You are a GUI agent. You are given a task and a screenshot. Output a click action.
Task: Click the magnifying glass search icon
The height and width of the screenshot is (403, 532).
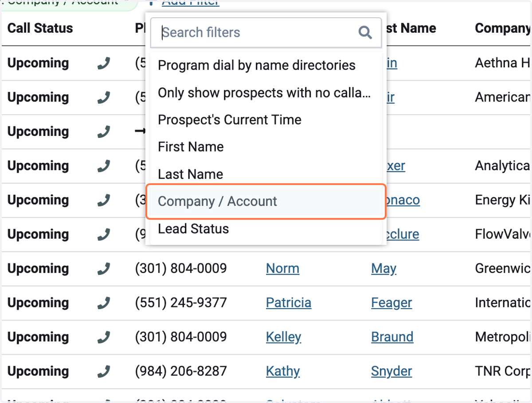pyautogui.click(x=365, y=32)
